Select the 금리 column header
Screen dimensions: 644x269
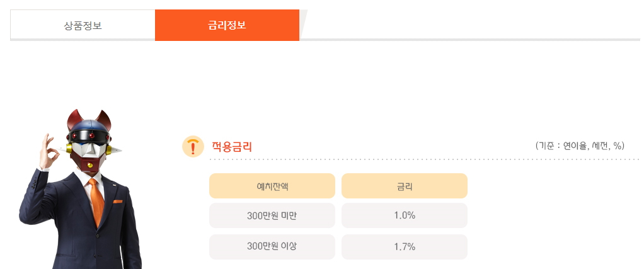pos(405,186)
